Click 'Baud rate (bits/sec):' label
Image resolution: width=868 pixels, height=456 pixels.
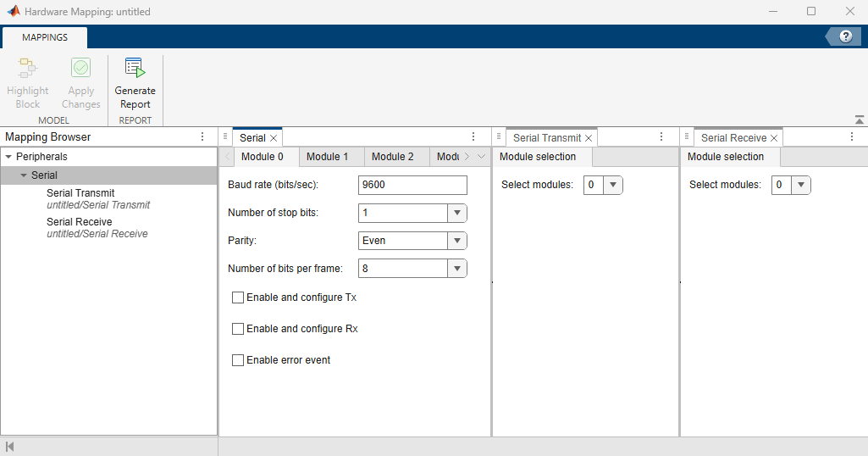tap(273, 185)
